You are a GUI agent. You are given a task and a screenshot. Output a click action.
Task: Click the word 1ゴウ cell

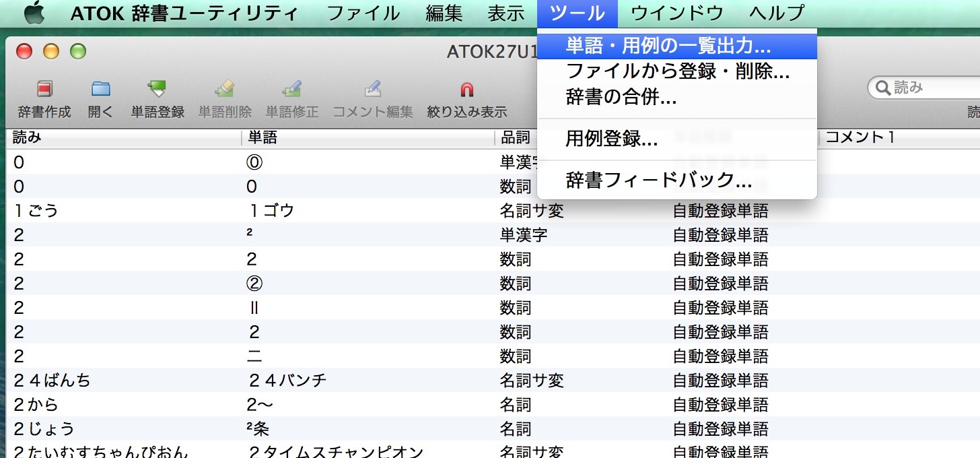[271, 211]
